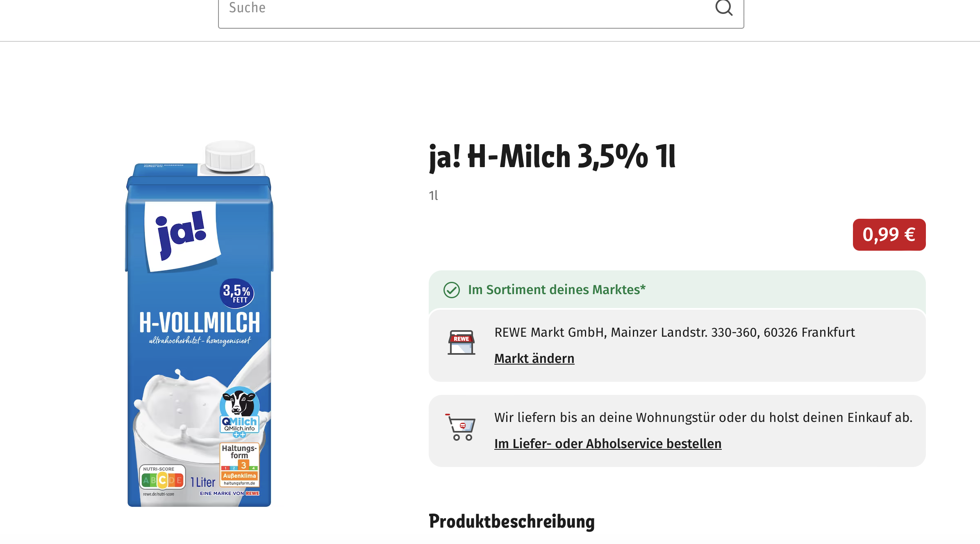This screenshot has width=980, height=544.
Task: Click the Produktbeschreibung heading
Action: click(x=512, y=521)
